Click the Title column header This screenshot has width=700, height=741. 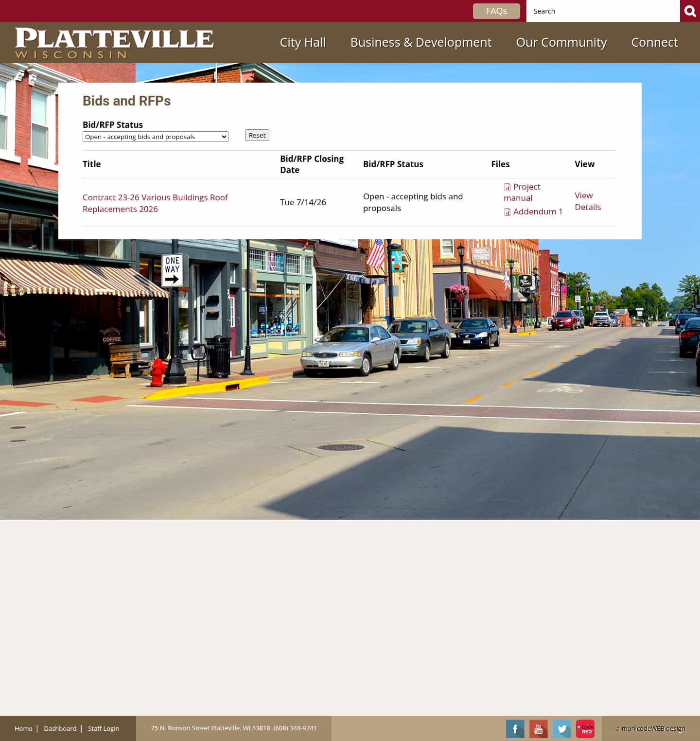point(91,164)
